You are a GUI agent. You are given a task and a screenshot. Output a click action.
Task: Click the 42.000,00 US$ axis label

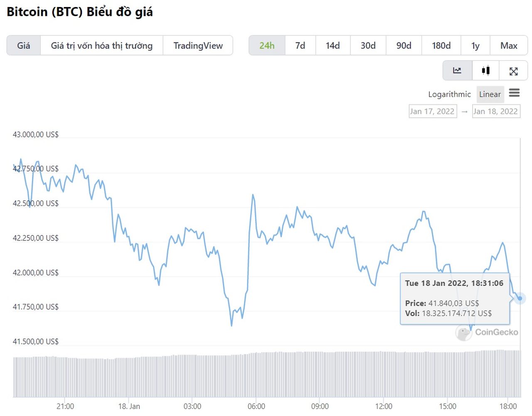[x=36, y=272]
